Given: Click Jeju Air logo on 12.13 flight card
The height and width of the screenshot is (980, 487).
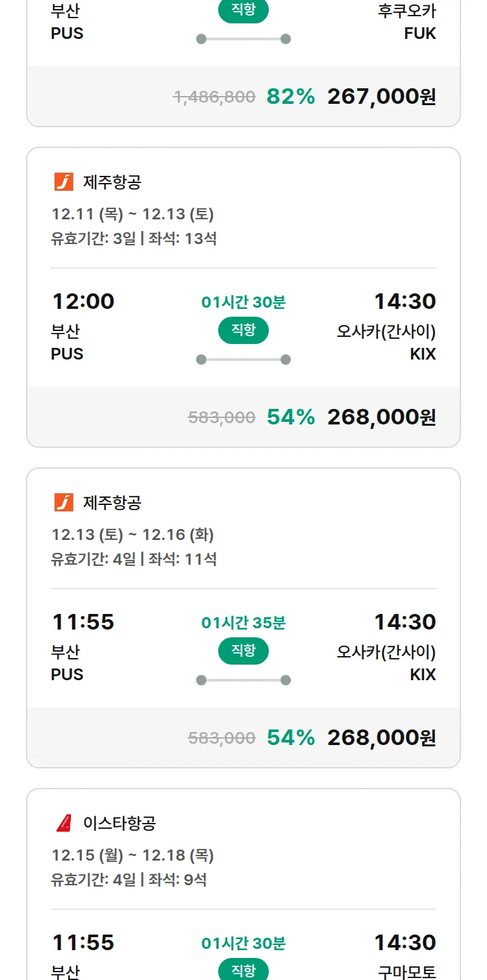Looking at the screenshot, I should [64, 503].
